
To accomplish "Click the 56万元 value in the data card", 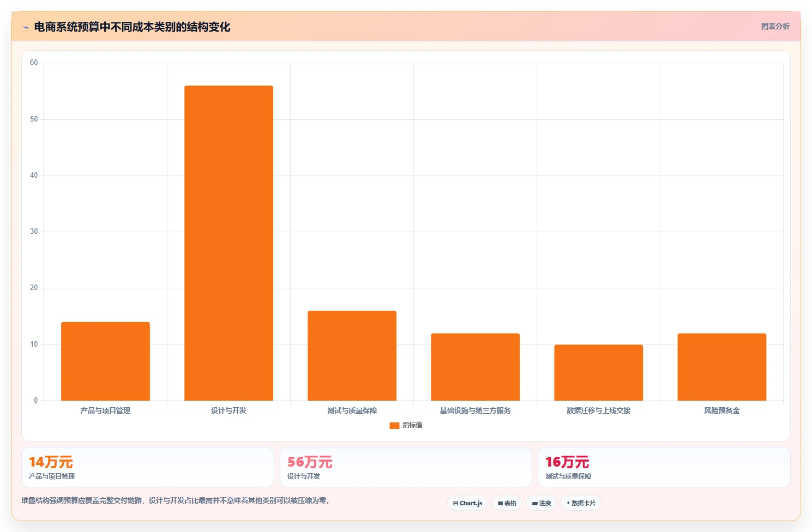I will [310, 462].
